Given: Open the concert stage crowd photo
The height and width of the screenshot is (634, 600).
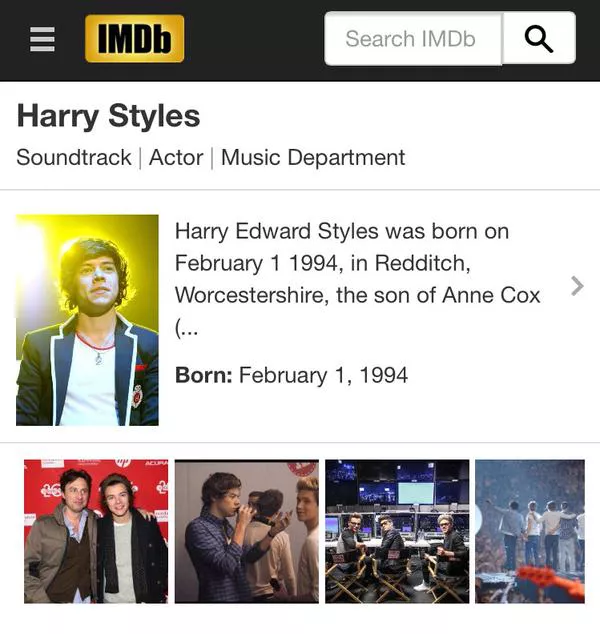Looking at the screenshot, I should [x=530, y=531].
